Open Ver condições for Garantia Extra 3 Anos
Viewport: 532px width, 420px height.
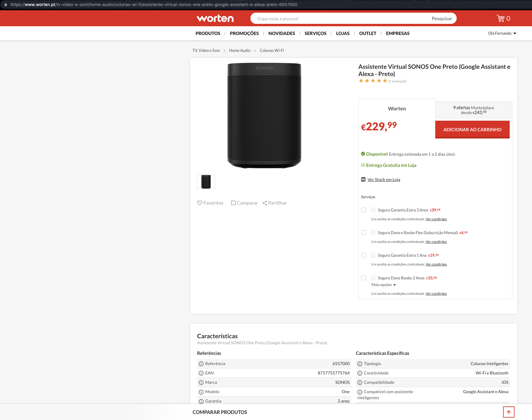(x=436, y=219)
